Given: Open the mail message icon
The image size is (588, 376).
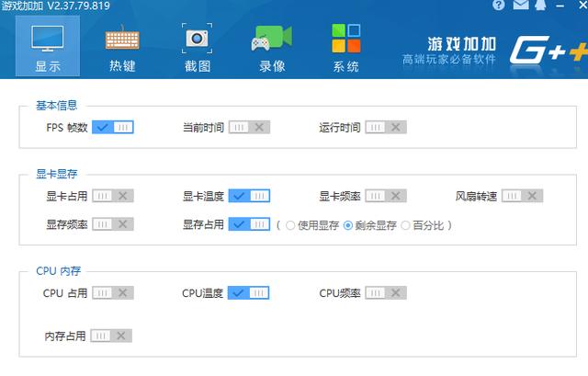Looking at the screenshot, I should click(521, 5).
